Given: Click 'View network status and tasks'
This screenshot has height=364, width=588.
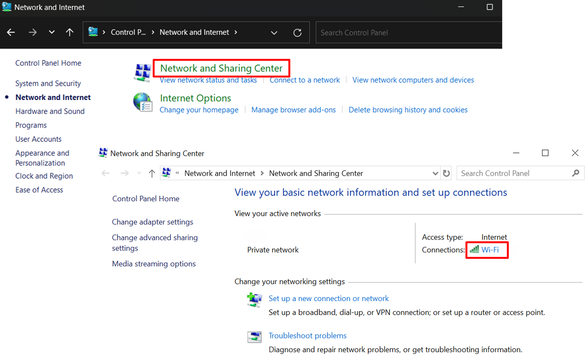Looking at the screenshot, I should (208, 80).
